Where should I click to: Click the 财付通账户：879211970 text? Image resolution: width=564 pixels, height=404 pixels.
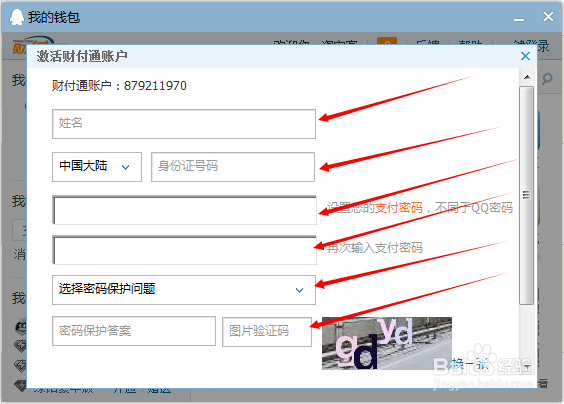(x=119, y=86)
